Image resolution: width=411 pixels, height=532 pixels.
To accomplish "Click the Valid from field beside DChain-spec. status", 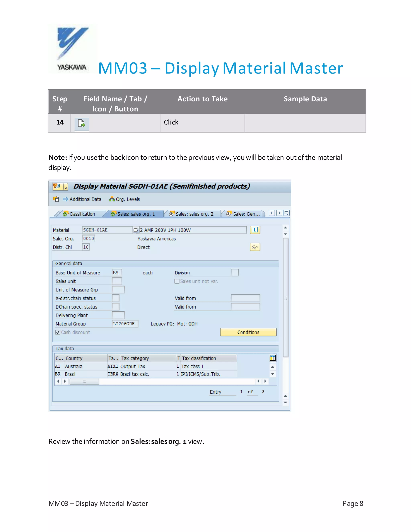I will 245,307.
